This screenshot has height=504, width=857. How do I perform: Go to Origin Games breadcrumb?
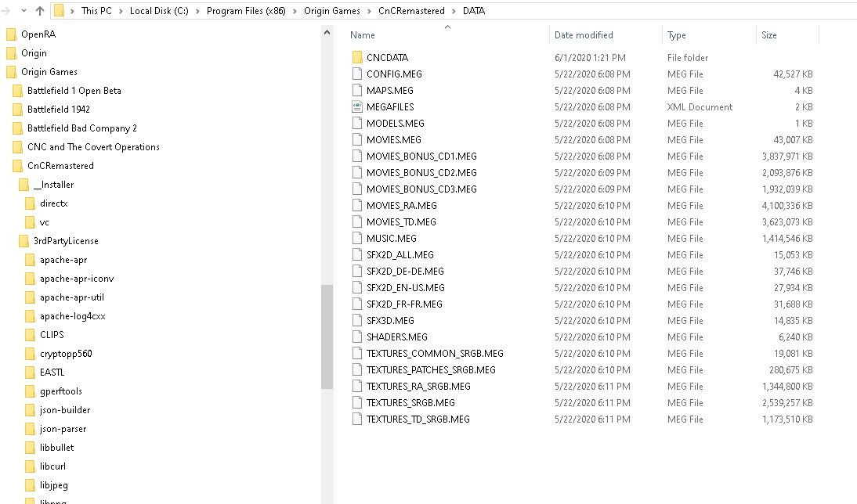[332, 11]
